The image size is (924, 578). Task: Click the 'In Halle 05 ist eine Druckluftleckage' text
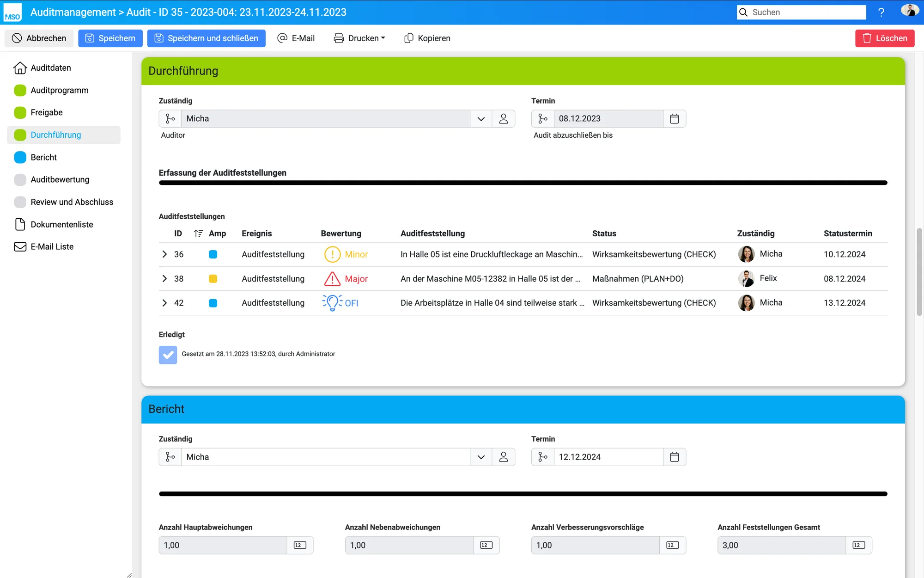point(492,254)
